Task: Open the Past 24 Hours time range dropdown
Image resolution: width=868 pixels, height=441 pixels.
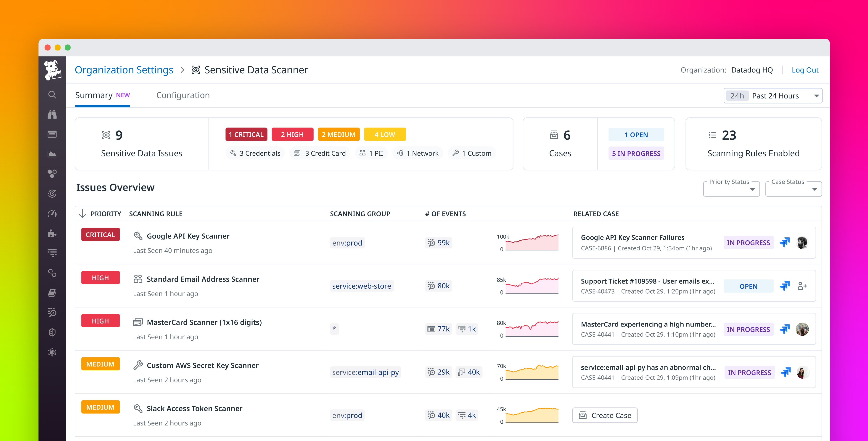Action: [773, 96]
